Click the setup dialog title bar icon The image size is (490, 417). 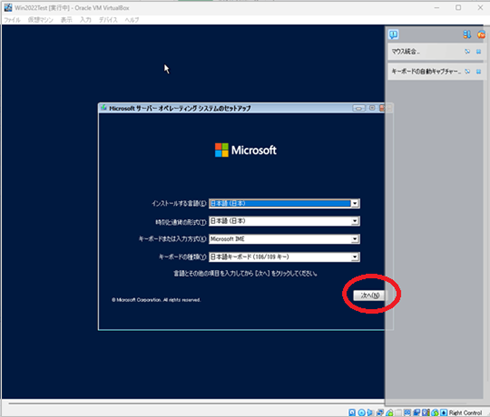[x=104, y=108]
